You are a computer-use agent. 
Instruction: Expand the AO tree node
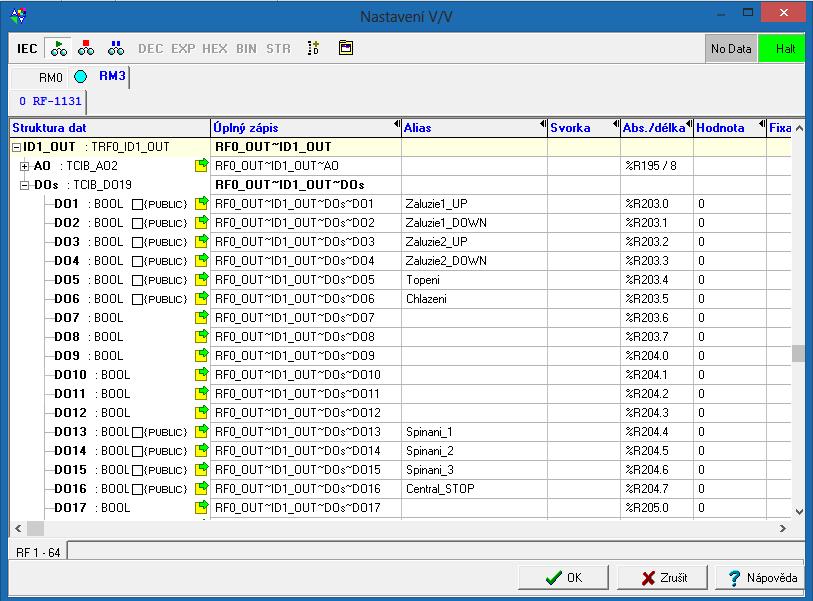pos(24,166)
